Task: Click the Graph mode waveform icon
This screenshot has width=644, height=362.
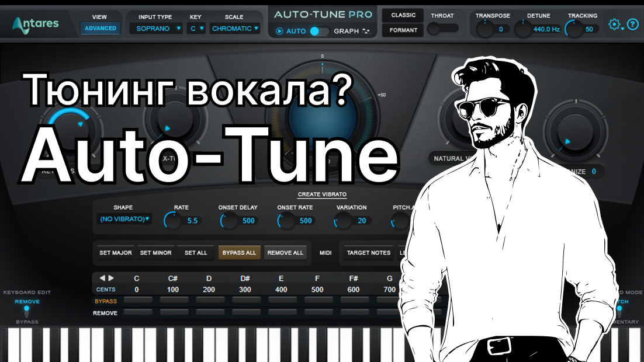Action: pyautogui.click(x=366, y=31)
